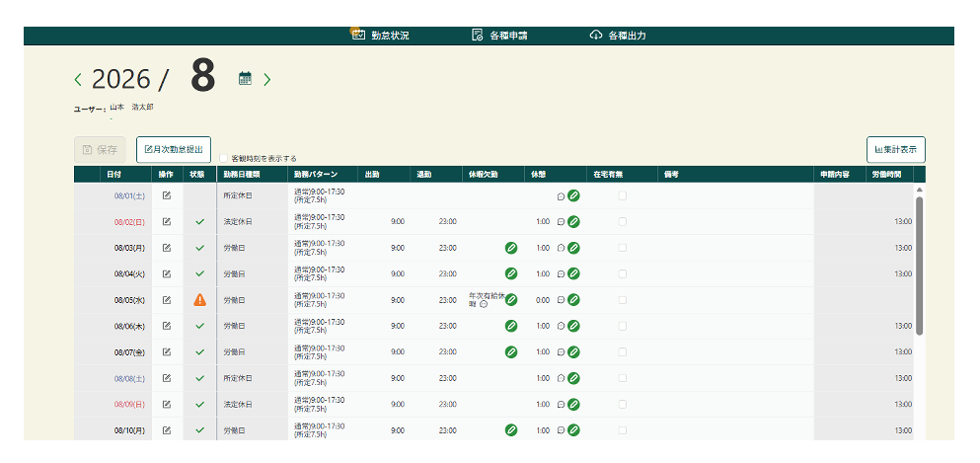Click green pencil in 休憩 column for 08/02

(573, 221)
